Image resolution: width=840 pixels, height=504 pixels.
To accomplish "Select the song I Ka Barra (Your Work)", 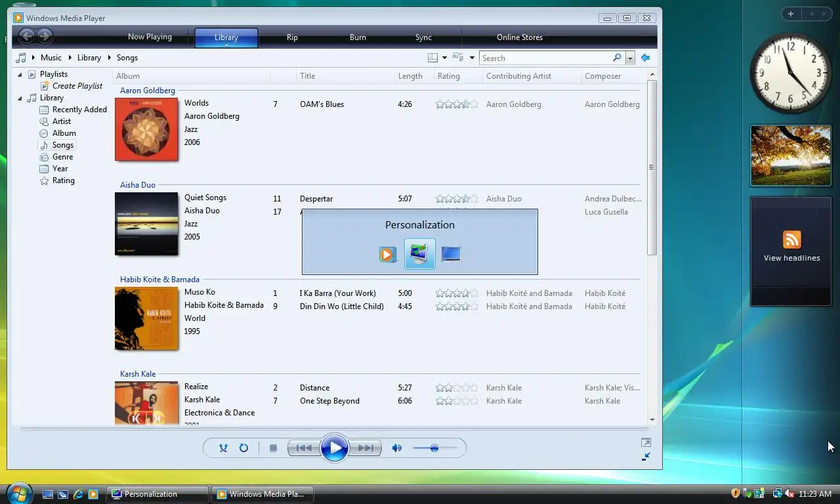I will tap(338, 293).
